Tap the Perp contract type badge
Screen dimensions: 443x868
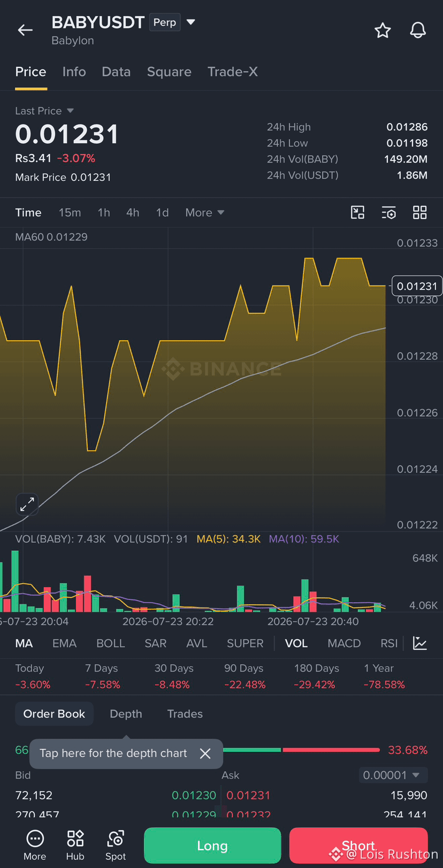[x=165, y=22]
